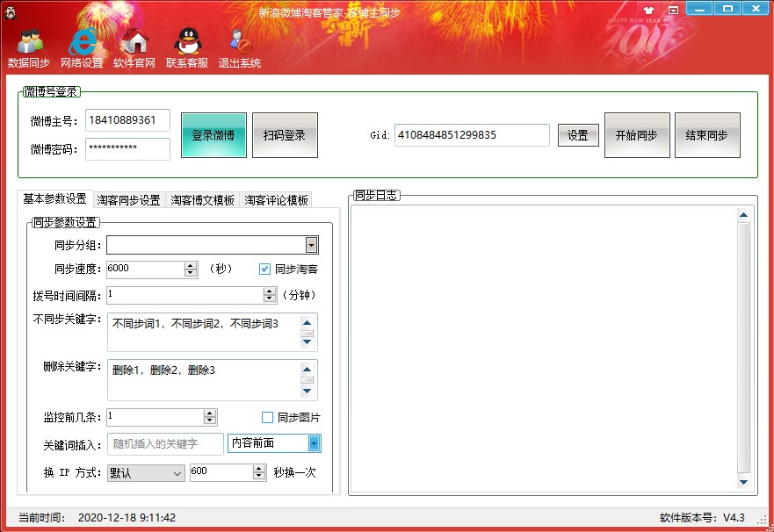This screenshot has height=532, width=774.
Task: Click the 退出系统 icon
Action: (x=240, y=48)
